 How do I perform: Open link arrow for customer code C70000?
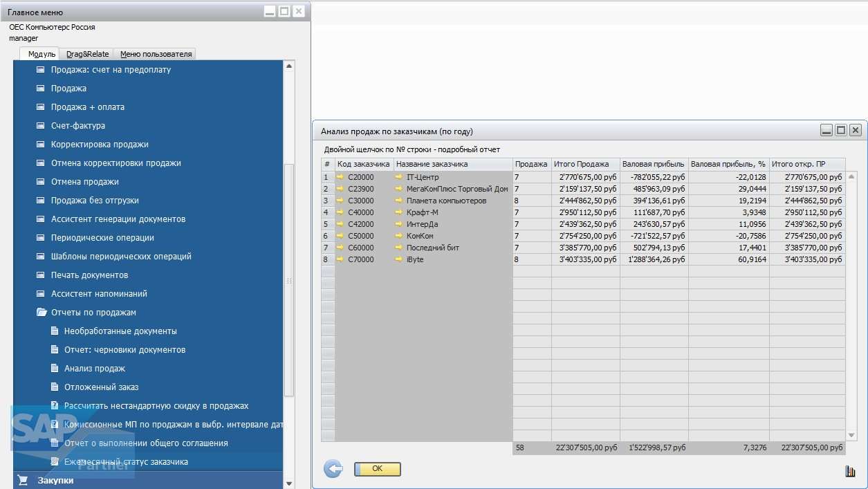pyautogui.click(x=340, y=259)
